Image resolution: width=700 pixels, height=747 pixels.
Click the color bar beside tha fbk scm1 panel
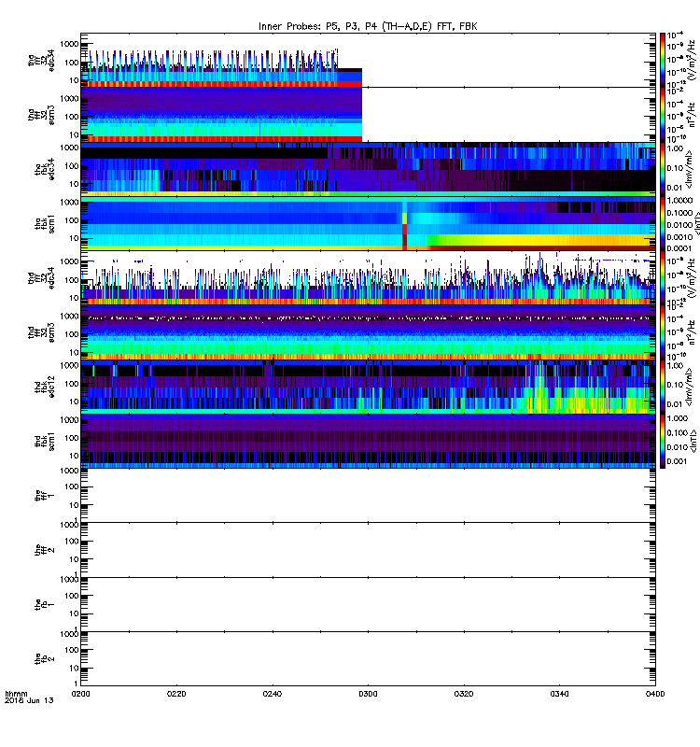(x=663, y=224)
